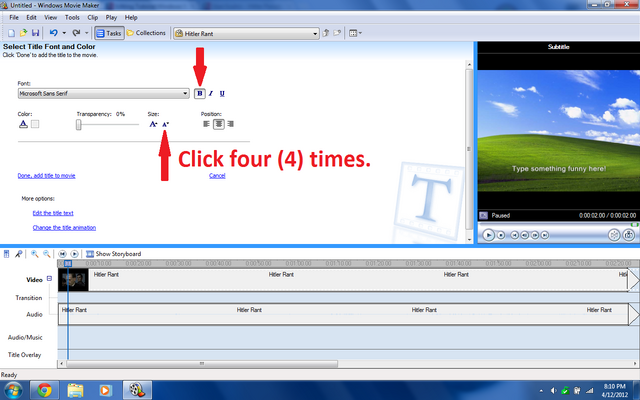This screenshot has height=400, width=640.
Task: Open the Hitler Rant collection dropdown
Action: point(246,33)
